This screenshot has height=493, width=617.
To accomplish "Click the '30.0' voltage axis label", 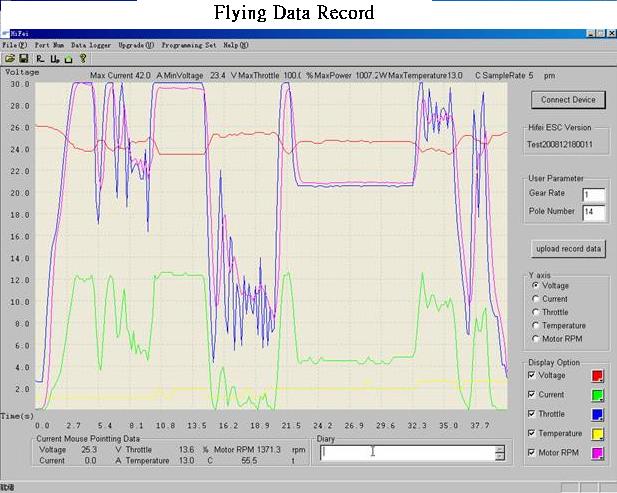I will [x=20, y=84].
